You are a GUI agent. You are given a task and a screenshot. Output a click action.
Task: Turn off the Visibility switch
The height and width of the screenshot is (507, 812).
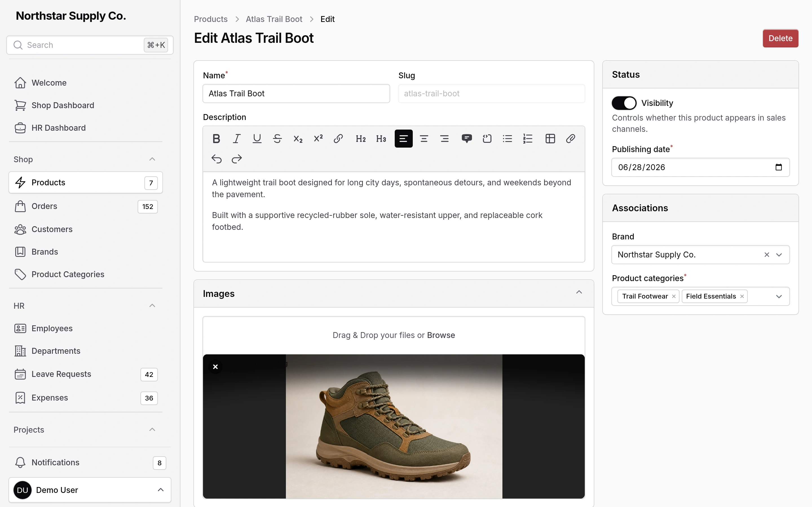tap(624, 103)
